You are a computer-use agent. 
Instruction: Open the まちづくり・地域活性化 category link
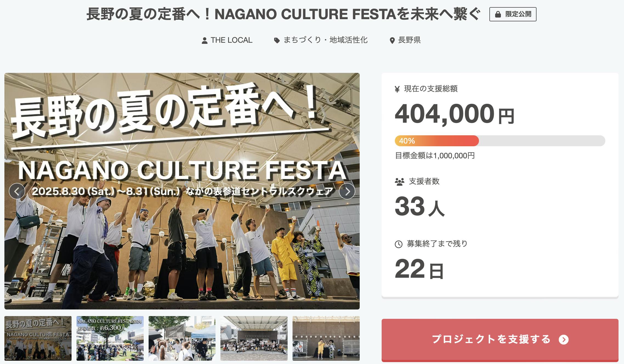coord(325,40)
